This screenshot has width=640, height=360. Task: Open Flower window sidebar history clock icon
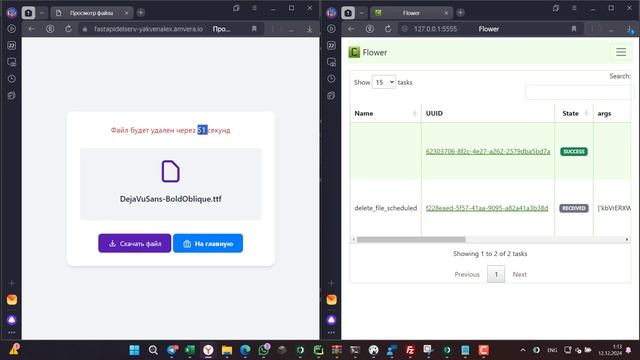pos(331,79)
